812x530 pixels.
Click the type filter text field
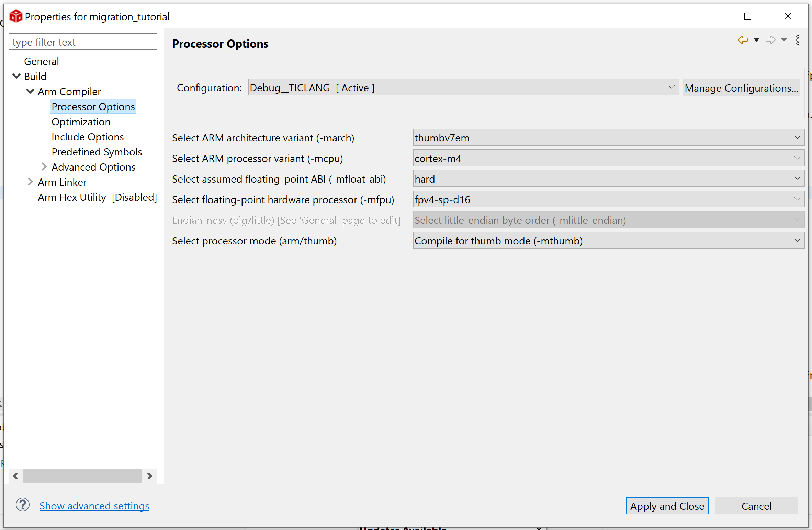tap(82, 42)
